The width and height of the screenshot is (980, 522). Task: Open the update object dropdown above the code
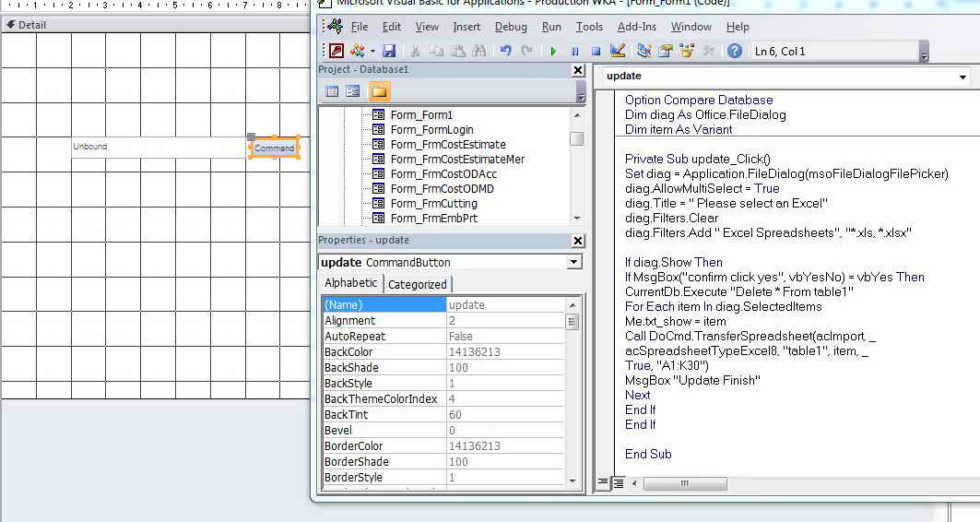[962, 77]
